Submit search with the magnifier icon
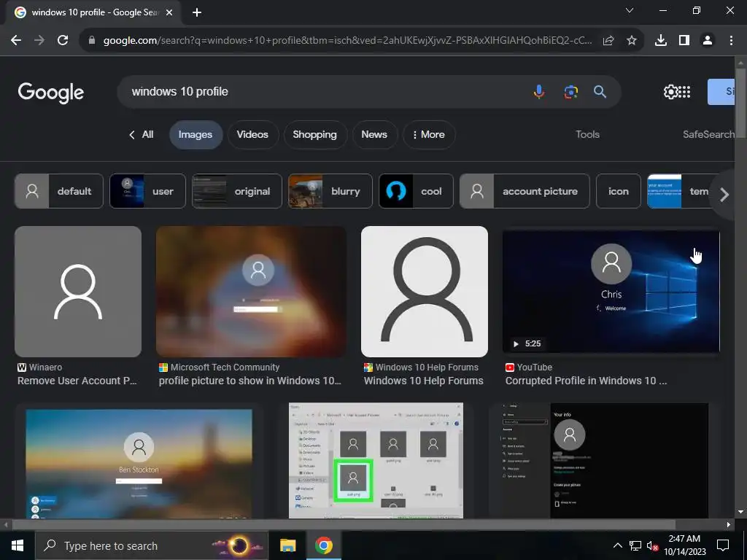This screenshot has height=560, width=747. point(600,91)
